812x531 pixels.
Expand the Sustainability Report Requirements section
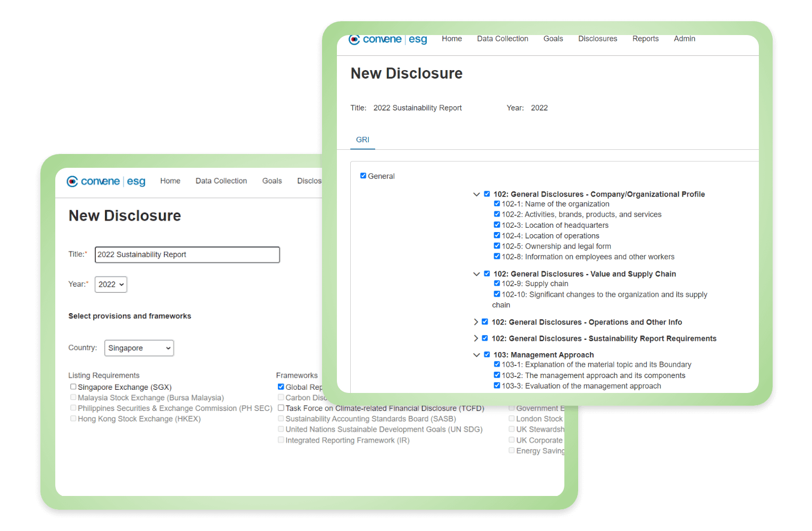tap(476, 339)
